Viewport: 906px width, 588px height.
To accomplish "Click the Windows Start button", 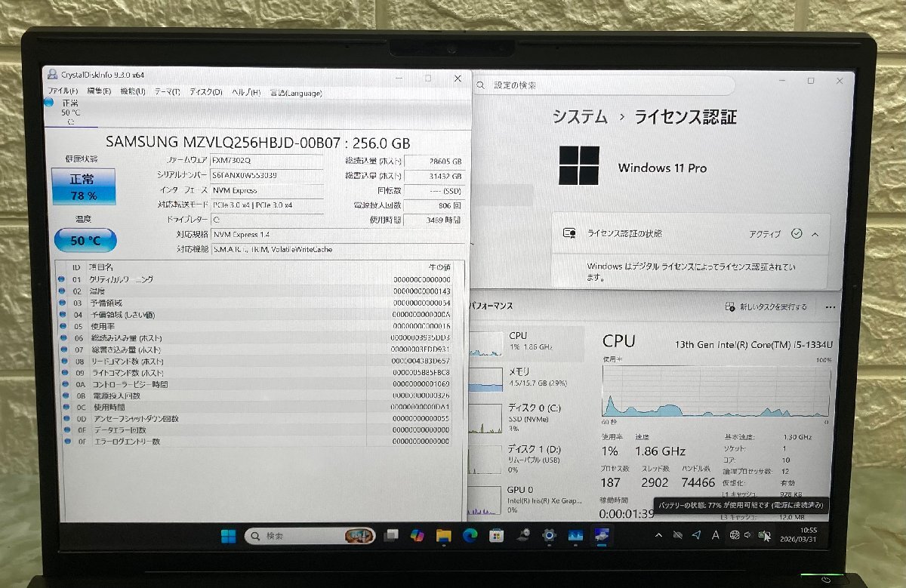I will [228, 536].
